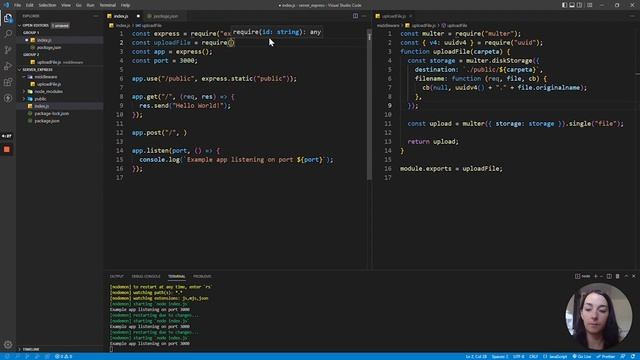Kill the terminal with the trash icon

618,276
